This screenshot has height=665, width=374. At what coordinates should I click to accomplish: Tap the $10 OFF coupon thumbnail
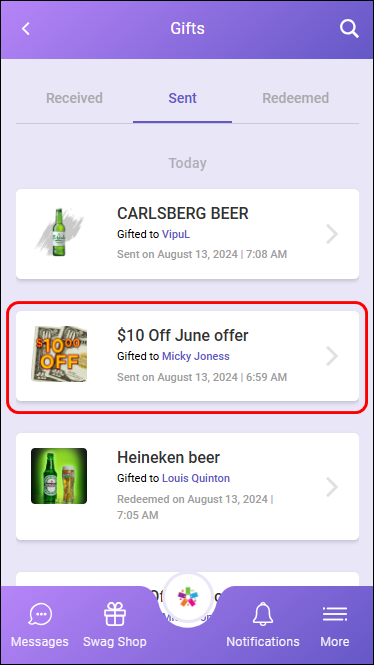pos(59,354)
